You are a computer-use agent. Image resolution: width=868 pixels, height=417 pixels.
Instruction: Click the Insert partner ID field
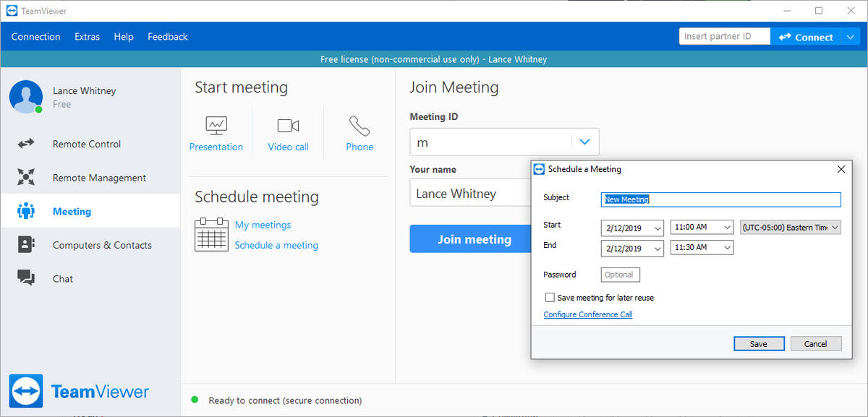pyautogui.click(x=725, y=37)
